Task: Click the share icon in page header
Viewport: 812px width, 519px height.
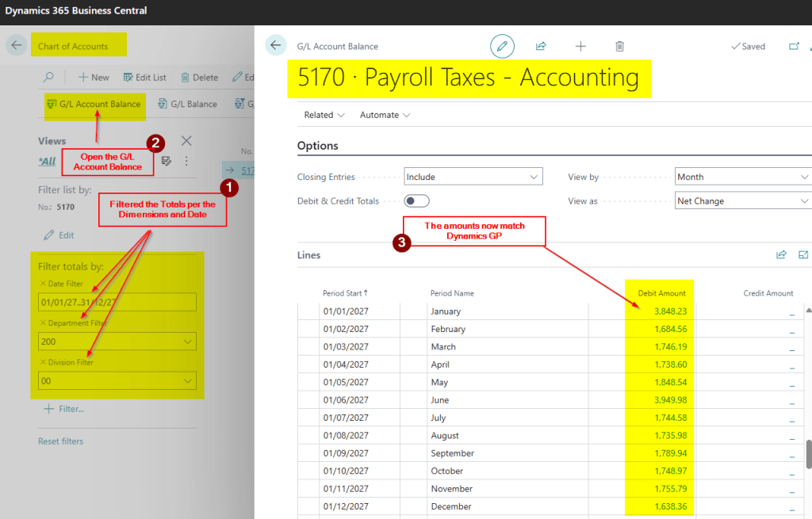Action: 541,47
